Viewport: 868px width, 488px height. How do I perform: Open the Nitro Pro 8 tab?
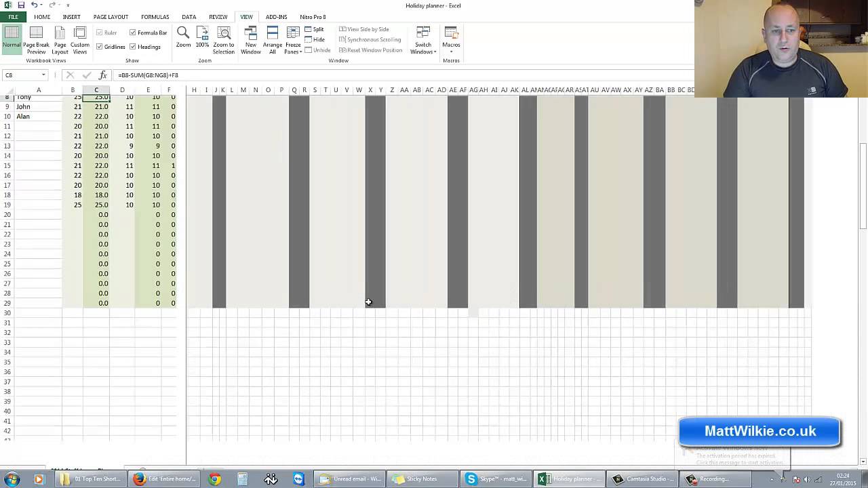point(313,17)
